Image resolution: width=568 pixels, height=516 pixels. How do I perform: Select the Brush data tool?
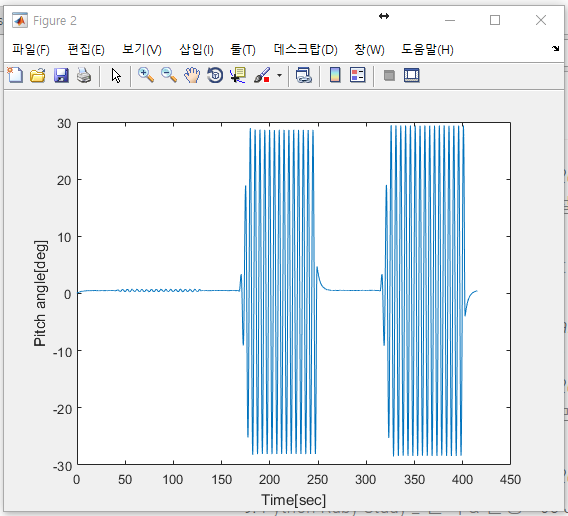(x=262, y=75)
